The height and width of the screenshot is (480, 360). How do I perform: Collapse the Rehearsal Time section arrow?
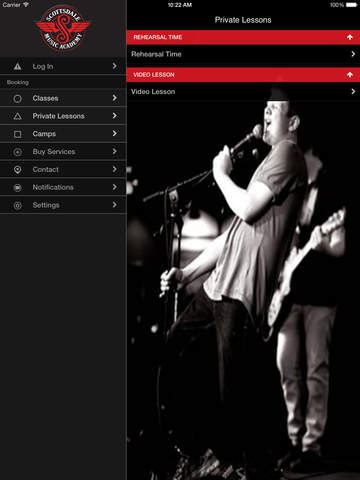click(x=350, y=37)
